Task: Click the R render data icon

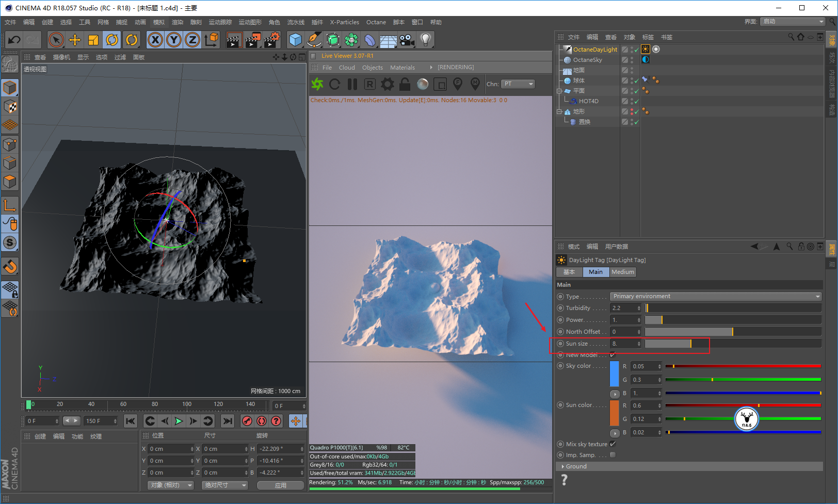Action: pos(370,84)
